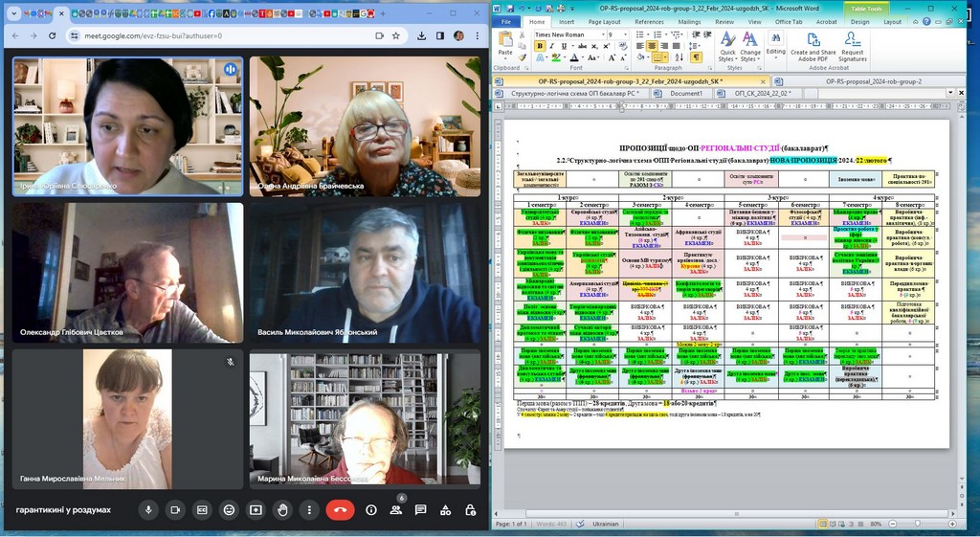Turn off the camera in Meet
This screenshot has height=537, width=980.
(175, 510)
